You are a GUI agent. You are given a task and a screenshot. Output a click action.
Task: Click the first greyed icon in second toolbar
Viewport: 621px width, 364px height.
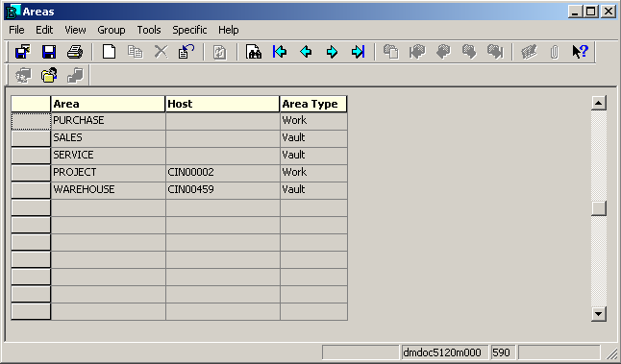point(23,75)
